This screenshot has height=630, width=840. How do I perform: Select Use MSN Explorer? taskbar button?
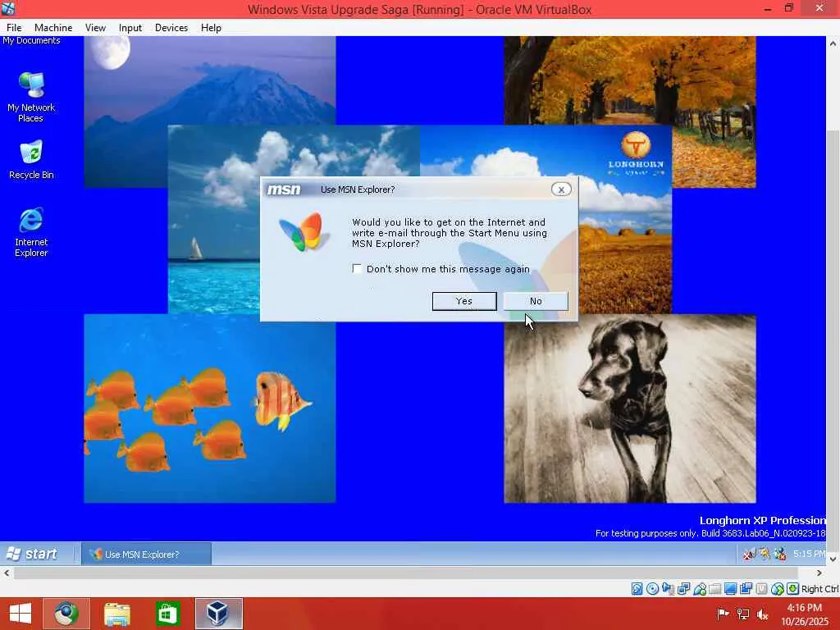tap(146, 554)
